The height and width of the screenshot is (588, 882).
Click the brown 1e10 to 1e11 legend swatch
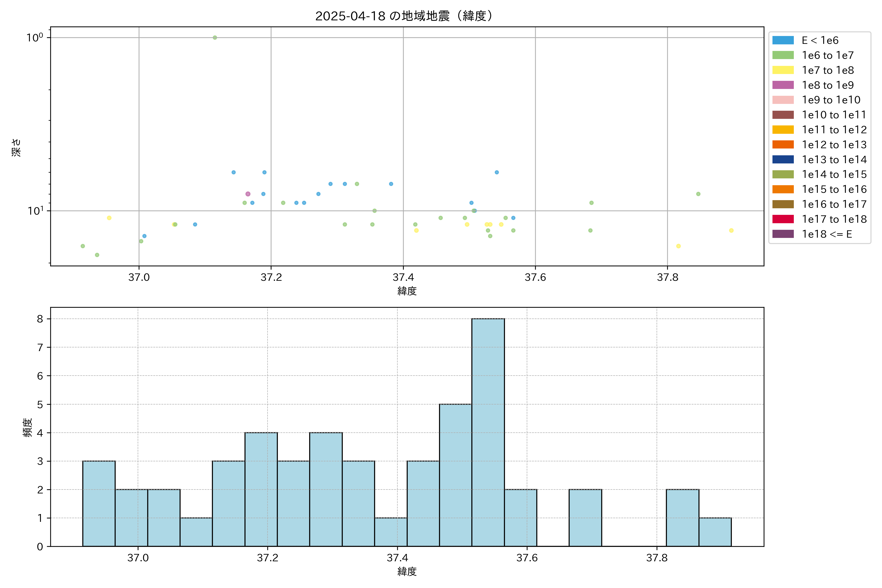coord(783,115)
